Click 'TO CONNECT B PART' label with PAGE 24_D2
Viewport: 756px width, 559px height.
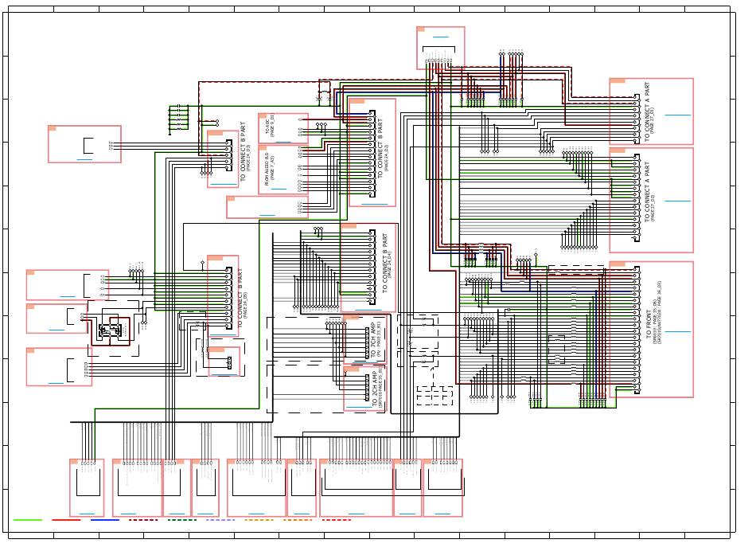382,148
